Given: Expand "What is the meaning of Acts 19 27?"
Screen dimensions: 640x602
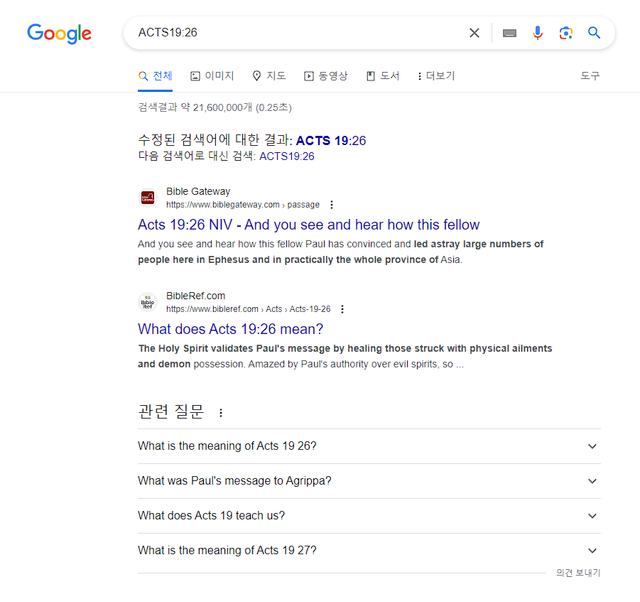Looking at the screenshot, I should (592, 551).
